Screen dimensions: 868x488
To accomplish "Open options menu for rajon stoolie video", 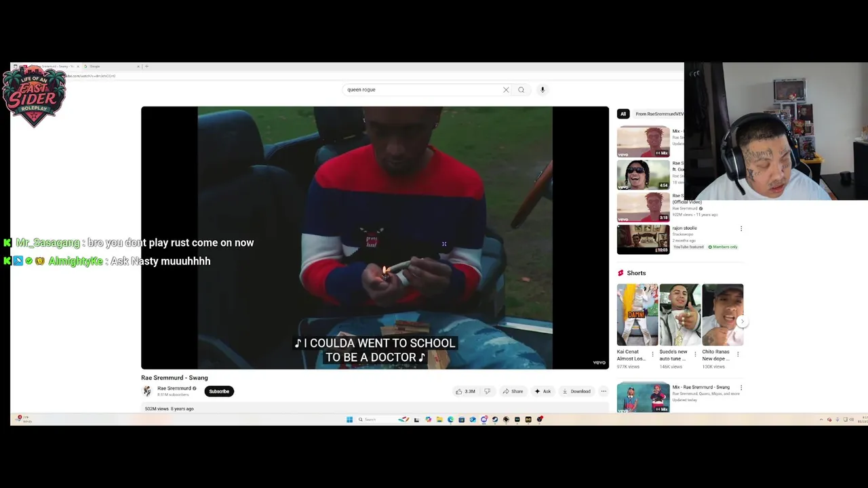I will [x=741, y=228].
